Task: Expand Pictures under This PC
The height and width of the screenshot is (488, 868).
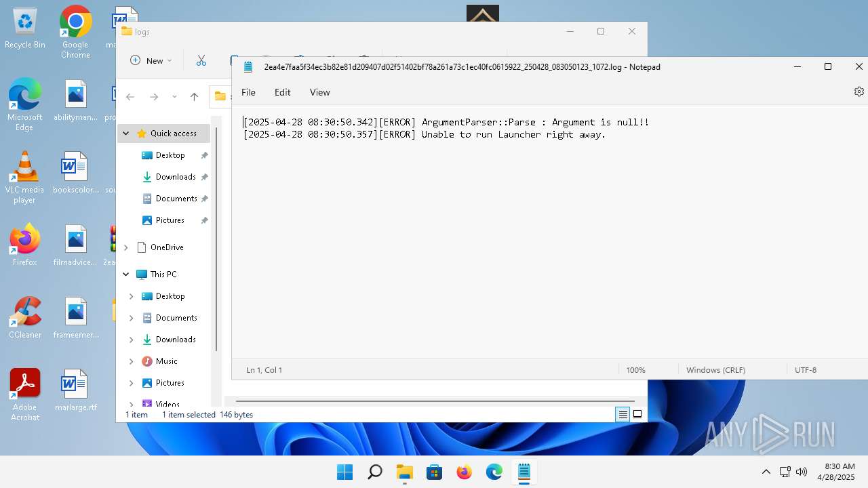Action: [x=131, y=383]
